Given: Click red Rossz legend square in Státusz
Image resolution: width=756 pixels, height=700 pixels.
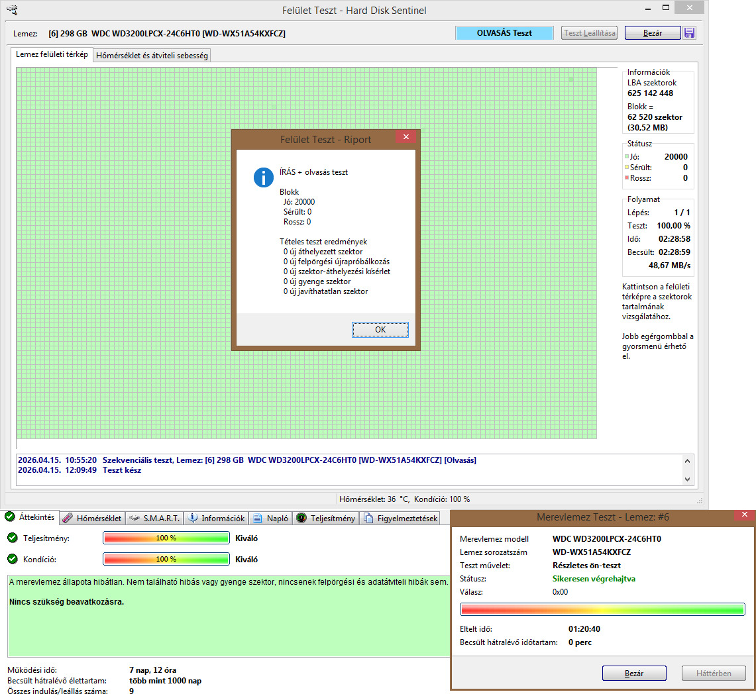Looking at the screenshot, I should (x=627, y=177).
